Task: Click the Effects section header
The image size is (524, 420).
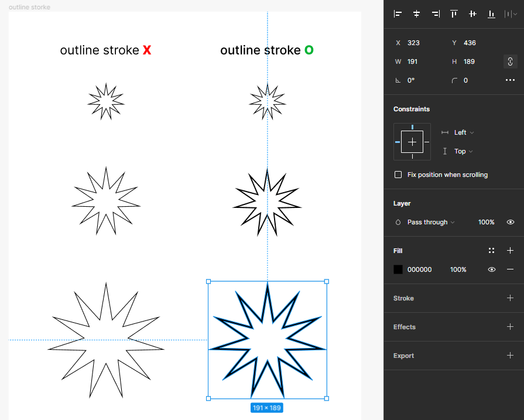Action: click(405, 327)
